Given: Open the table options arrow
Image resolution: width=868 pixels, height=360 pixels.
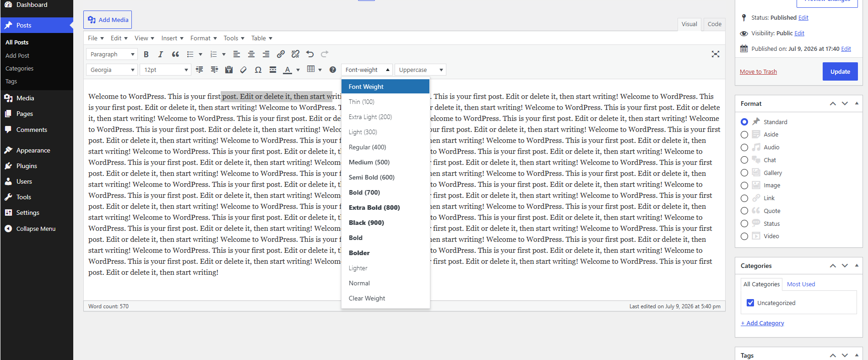Looking at the screenshot, I should (x=320, y=70).
